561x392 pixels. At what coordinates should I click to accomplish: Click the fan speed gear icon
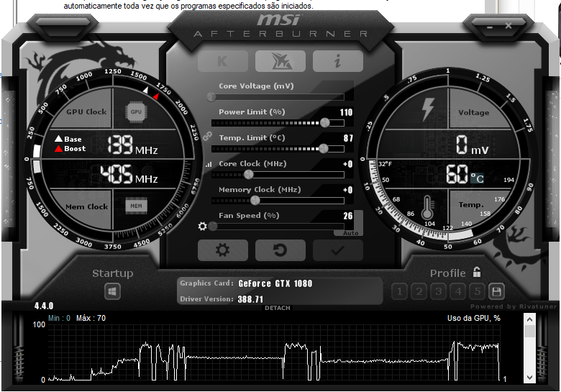(203, 227)
